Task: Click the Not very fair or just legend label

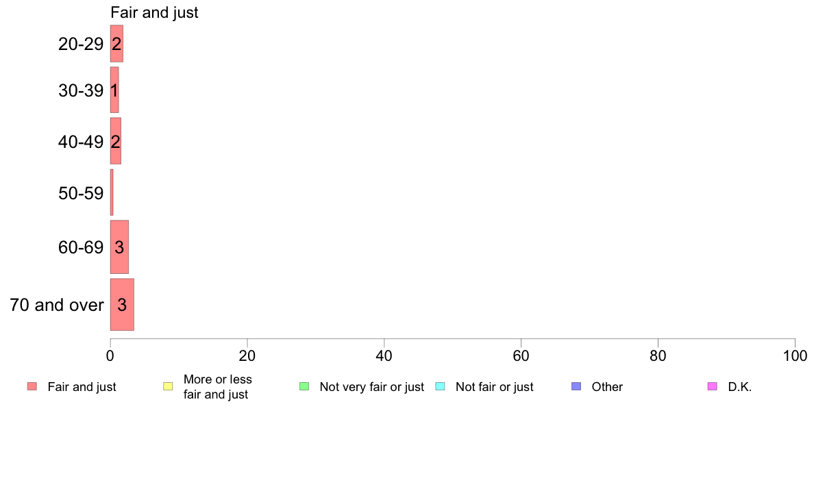Action: [x=371, y=387]
